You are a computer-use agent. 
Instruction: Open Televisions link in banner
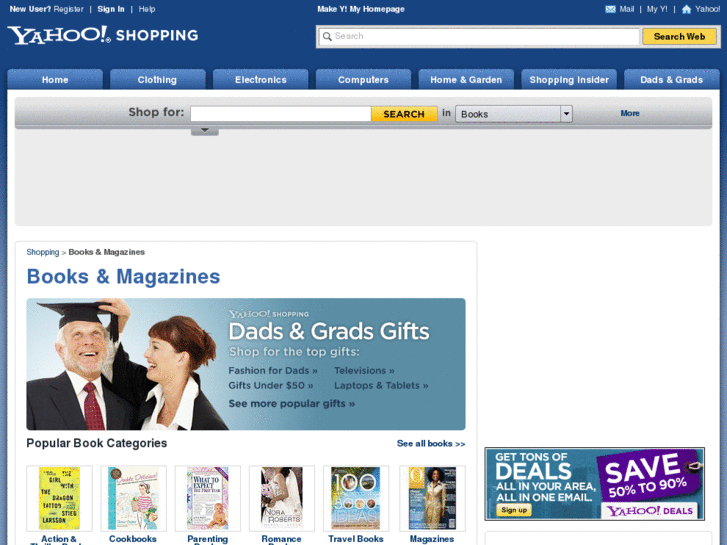[364, 371]
